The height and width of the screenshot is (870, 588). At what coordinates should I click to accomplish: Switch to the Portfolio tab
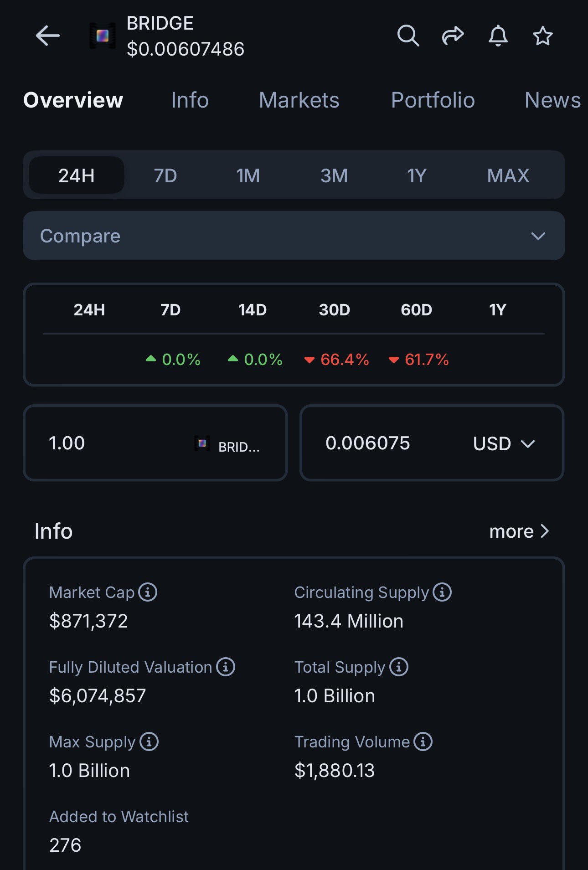pyautogui.click(x=433, y=100)
